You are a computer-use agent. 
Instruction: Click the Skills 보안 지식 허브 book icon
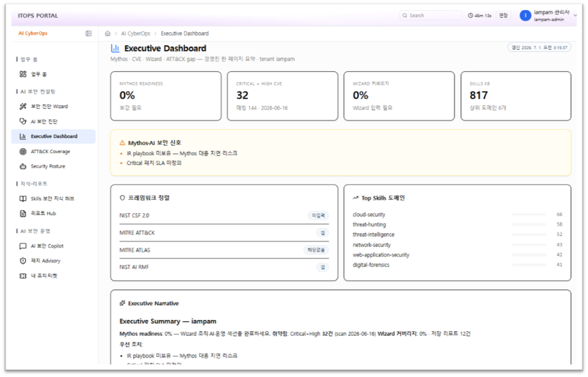(23, 198)
